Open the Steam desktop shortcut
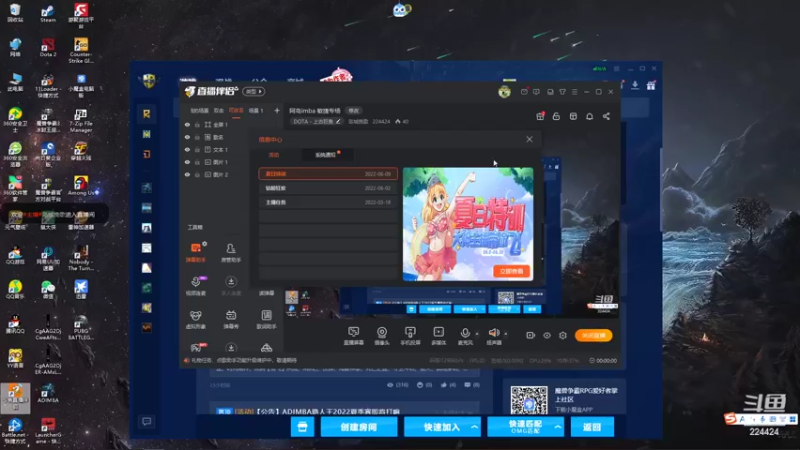This screenshot has width=800, height=450. pos(48,13)
